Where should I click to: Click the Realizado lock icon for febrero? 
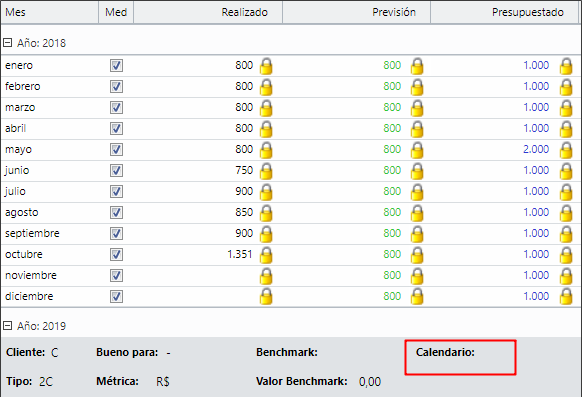coord(266,87)
